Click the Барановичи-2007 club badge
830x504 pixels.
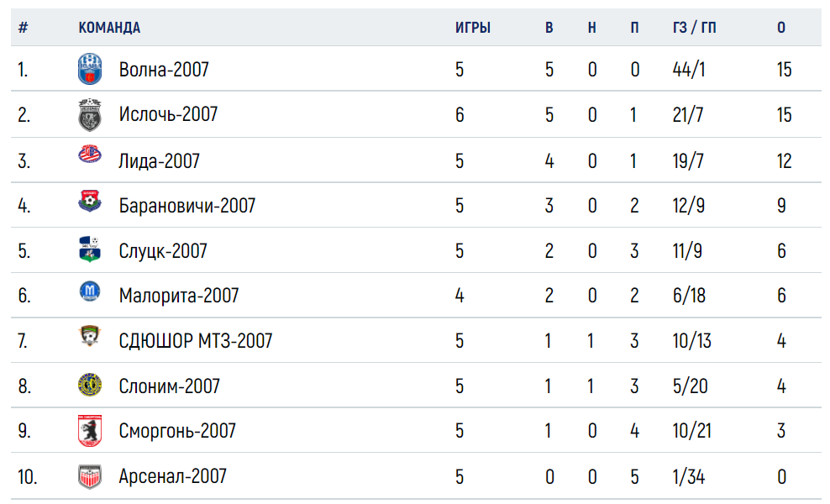click(90, 201)
